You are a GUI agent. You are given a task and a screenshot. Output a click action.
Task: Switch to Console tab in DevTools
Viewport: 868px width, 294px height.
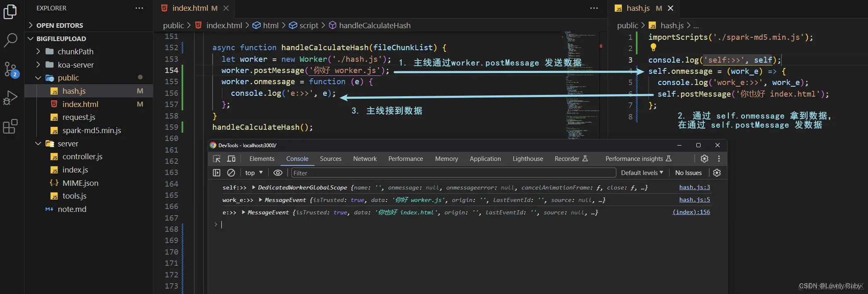click(x=297, y=159)
